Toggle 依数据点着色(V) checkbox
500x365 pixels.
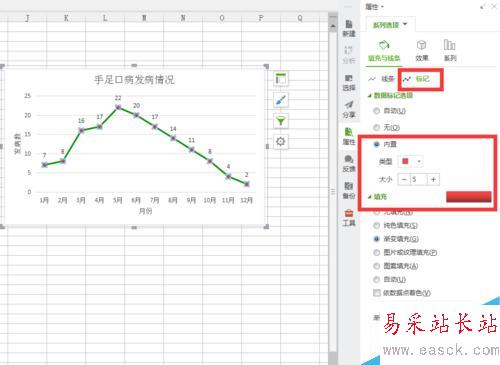(x=377, y=293)
